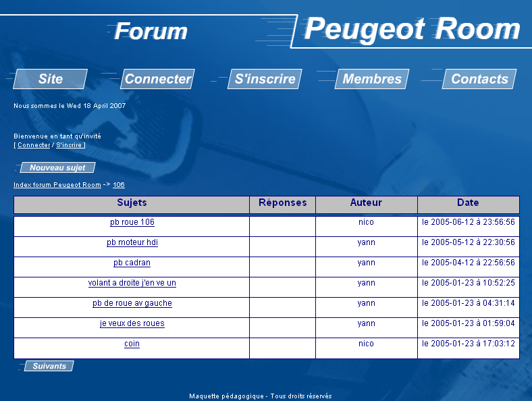Open the Site navigation button
Viewport: 532px width, 401px height.
tap(50, 79)
